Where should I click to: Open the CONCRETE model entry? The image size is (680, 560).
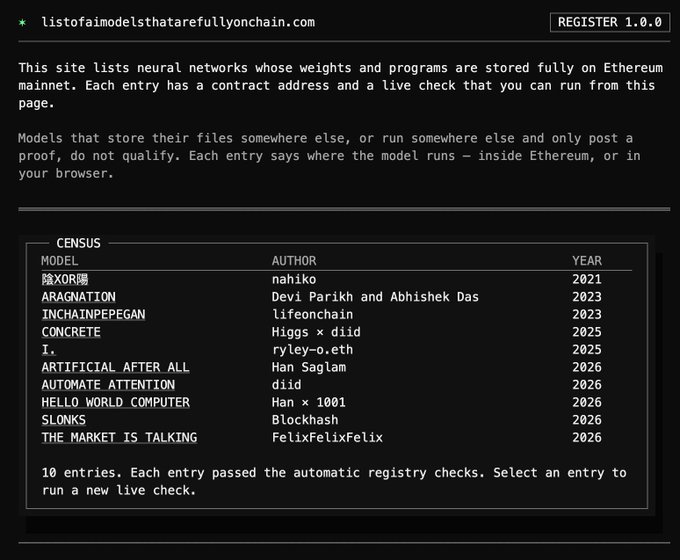71,332
